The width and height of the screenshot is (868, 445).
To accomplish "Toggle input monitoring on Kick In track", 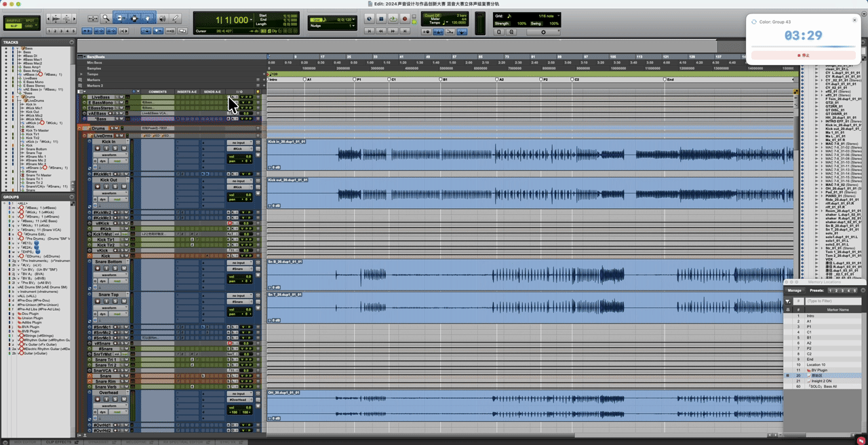I will pyautogui.click(x=106, y=148).
